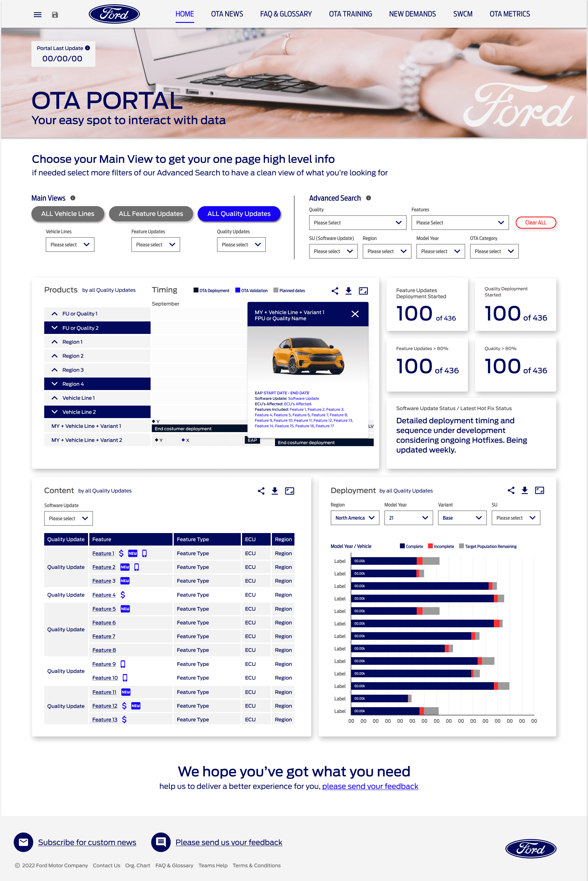Click the save disk icon in header
The image size is (588, 881).
[x=55, y=15]
